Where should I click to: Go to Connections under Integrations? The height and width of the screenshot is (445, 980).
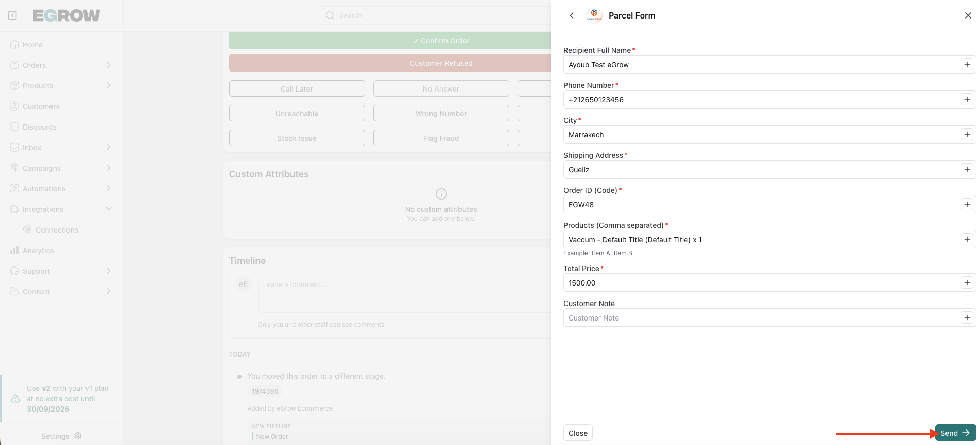tap(57, 230)
